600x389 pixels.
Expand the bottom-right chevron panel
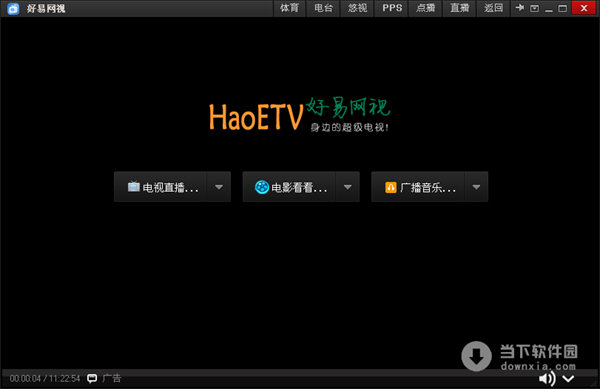point(568,379)
